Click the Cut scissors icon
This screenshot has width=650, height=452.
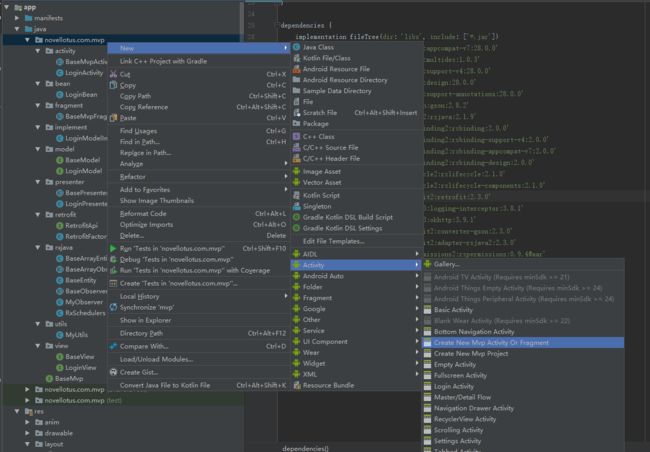point(113,74)
